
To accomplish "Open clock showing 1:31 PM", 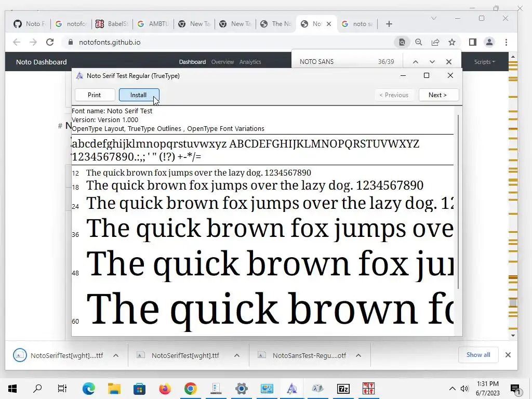I will click(487, 389).
